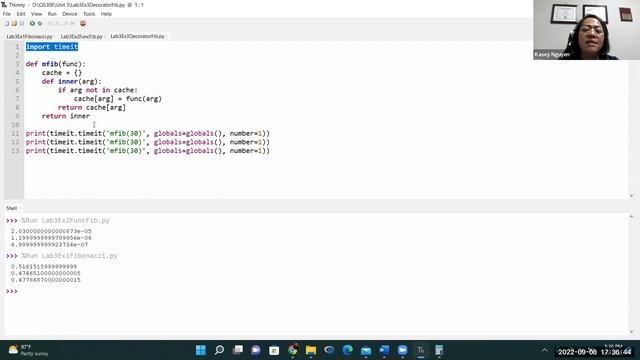
Task: Click the Save file toolbar icon
Action: 21,24
